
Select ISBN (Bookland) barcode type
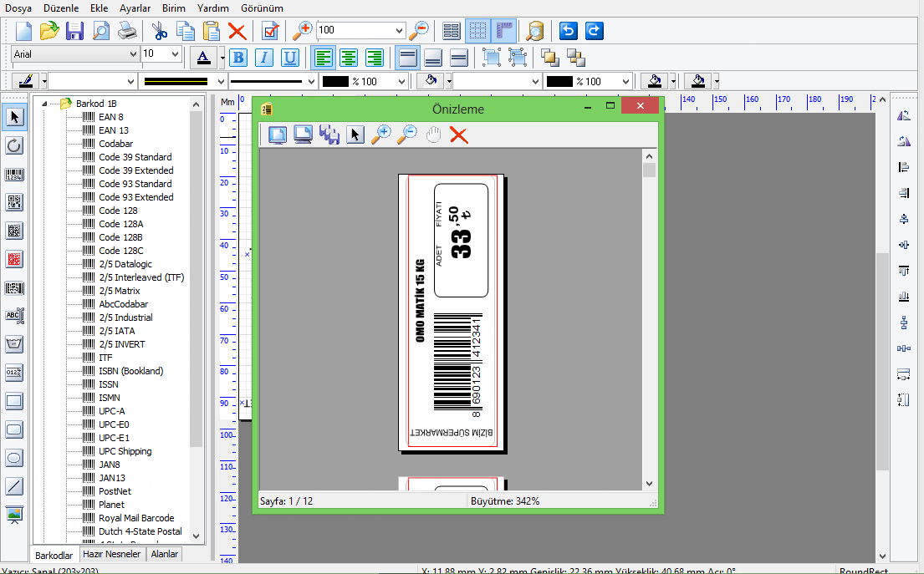point(130,371)
